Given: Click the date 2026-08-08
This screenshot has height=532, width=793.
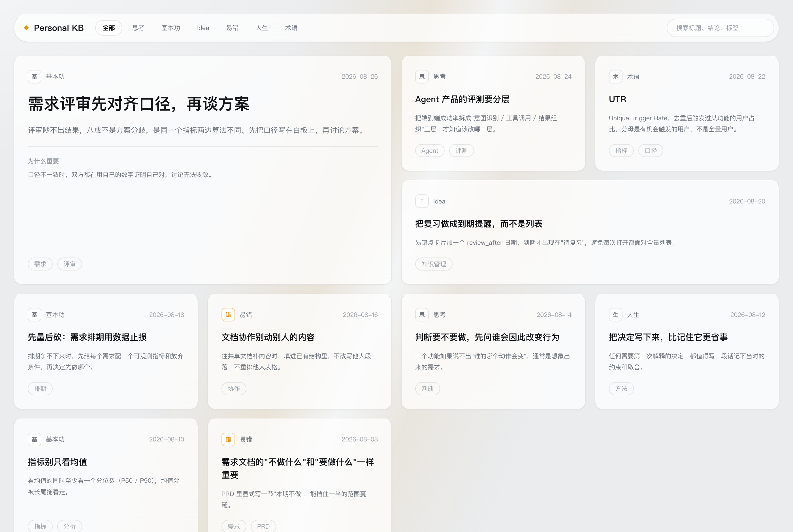Looking at the screenshot, I should [359, 439].
